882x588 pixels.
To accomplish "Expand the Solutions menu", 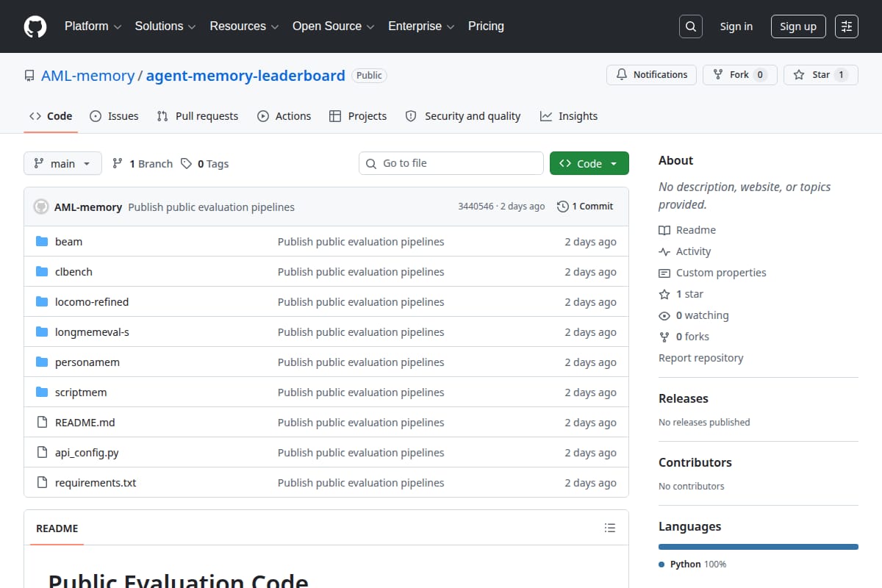I will 165,26.
